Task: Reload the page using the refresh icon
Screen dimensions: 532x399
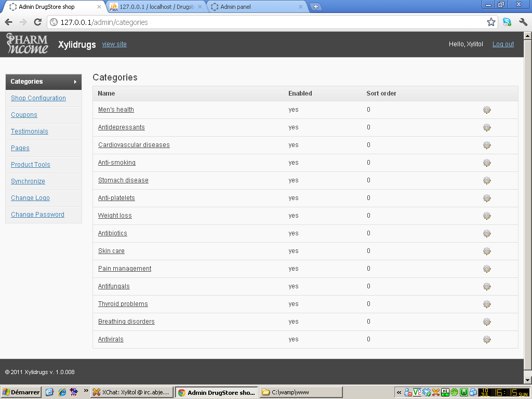Action: (37, 22)
